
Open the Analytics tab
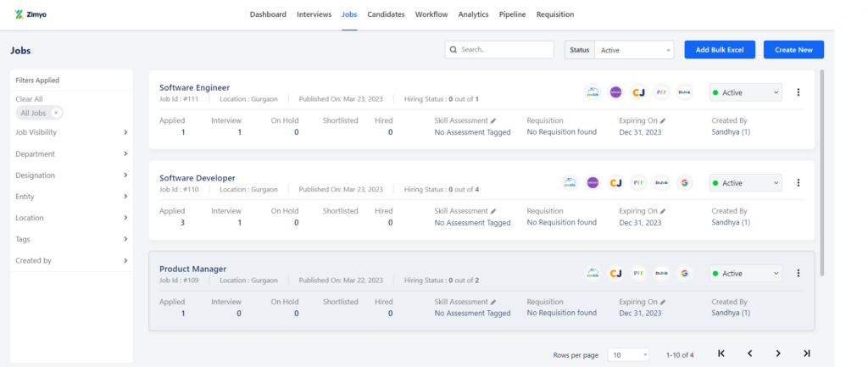[x=473, y=14]
